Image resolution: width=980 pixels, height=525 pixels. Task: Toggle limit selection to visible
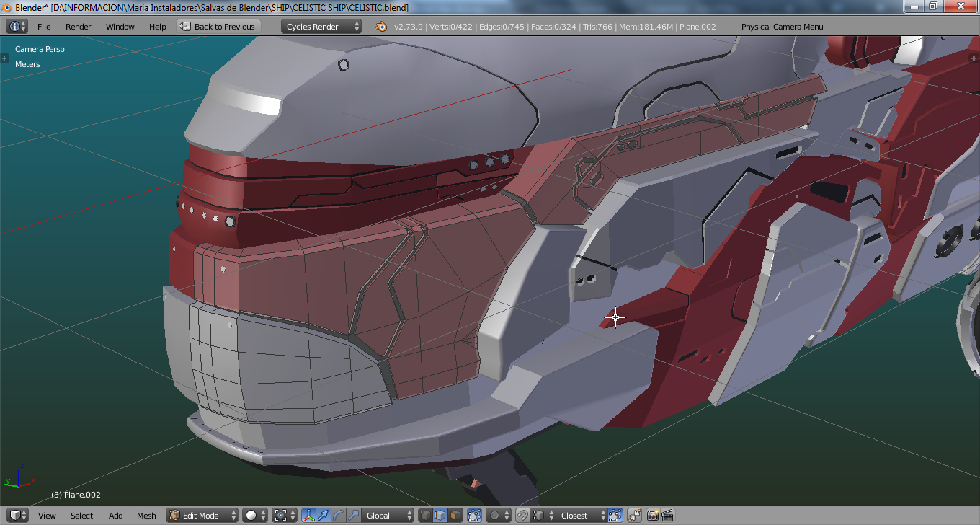click(x=474, y=516)
